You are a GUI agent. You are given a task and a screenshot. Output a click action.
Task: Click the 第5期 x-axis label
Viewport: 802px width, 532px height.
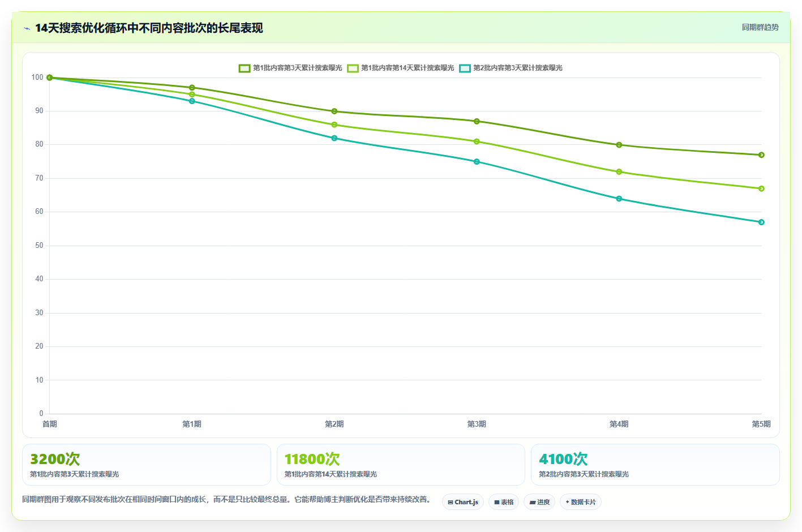click(761, 424)
